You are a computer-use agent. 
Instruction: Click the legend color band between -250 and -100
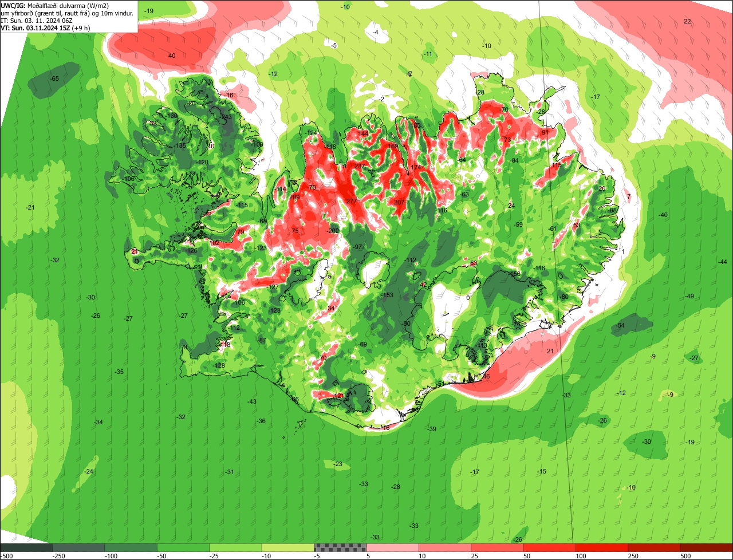click(79, 547)
